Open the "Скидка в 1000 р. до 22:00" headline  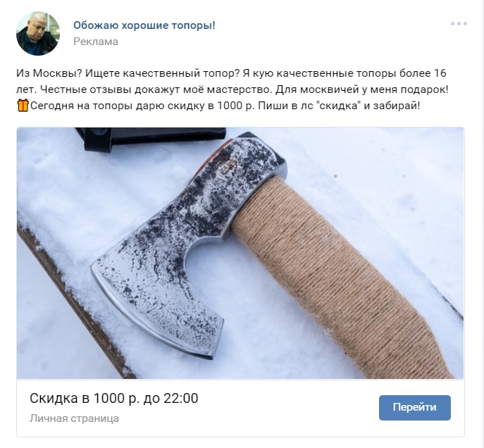pyautogui.click(x=114, y=398)
